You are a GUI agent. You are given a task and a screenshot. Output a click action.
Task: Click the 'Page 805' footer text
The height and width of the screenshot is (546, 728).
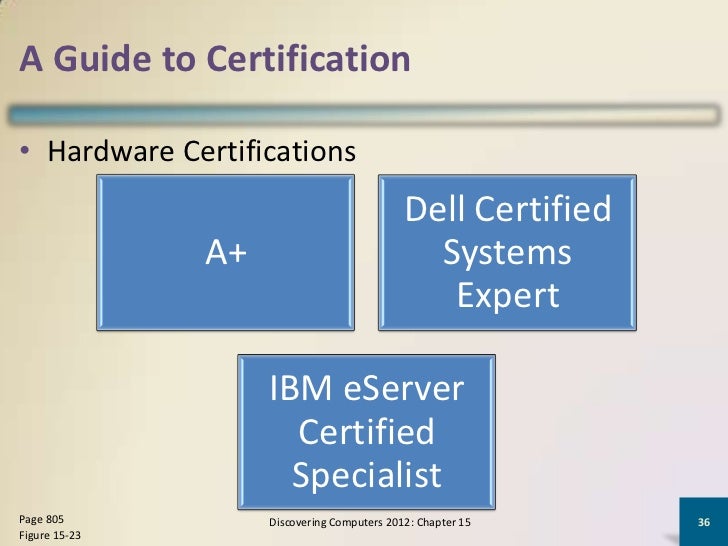41,519
